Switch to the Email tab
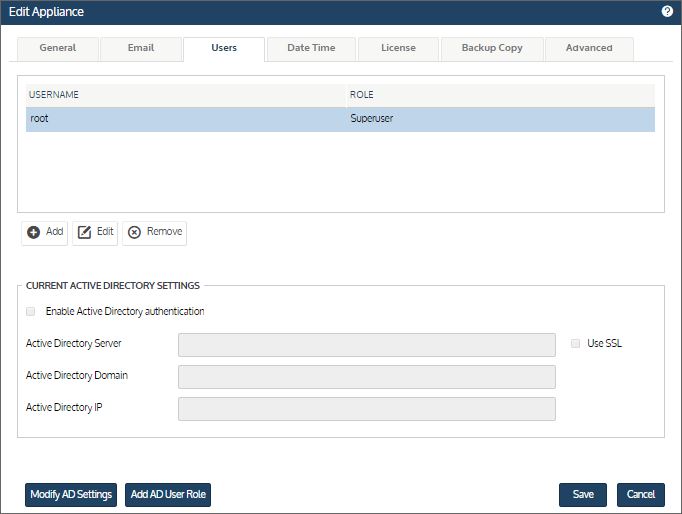The width and height of the screenshot is (682, 514). tap(141, 48)
